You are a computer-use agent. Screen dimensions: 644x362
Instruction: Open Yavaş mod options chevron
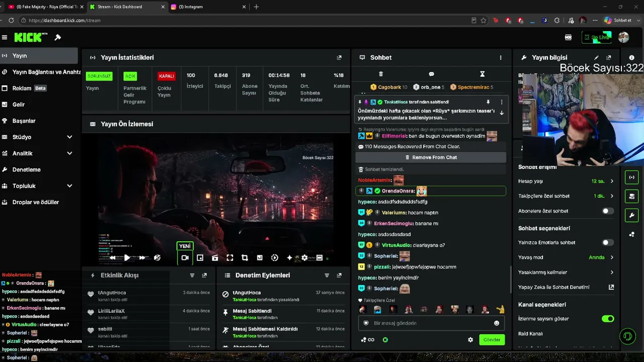click(x=612, y=257)
